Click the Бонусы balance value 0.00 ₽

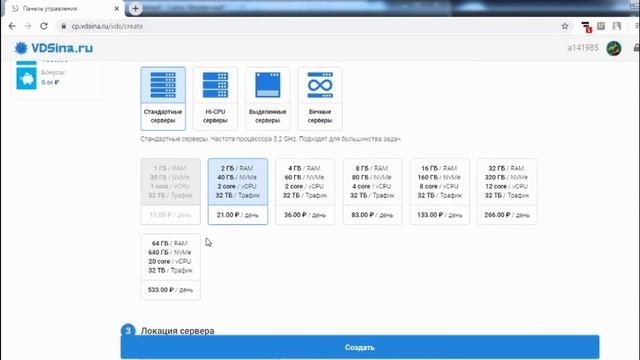pyautogui.click(x=50, y=82)
